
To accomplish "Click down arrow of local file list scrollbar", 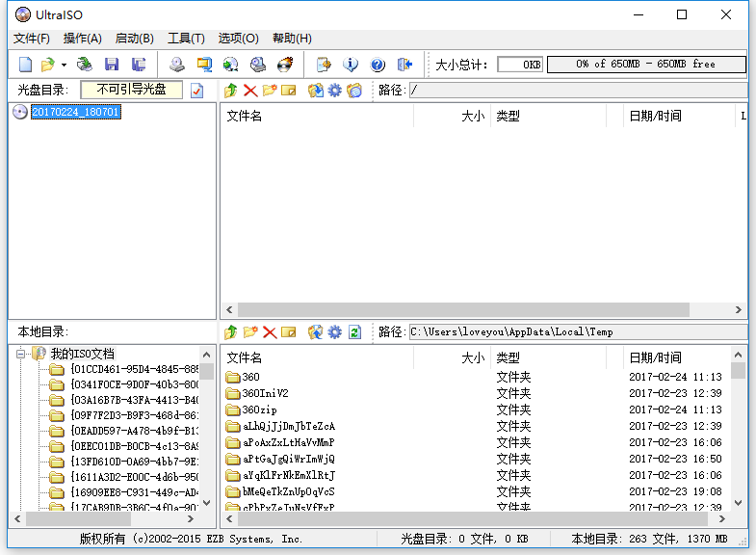I will pos(738,503).
